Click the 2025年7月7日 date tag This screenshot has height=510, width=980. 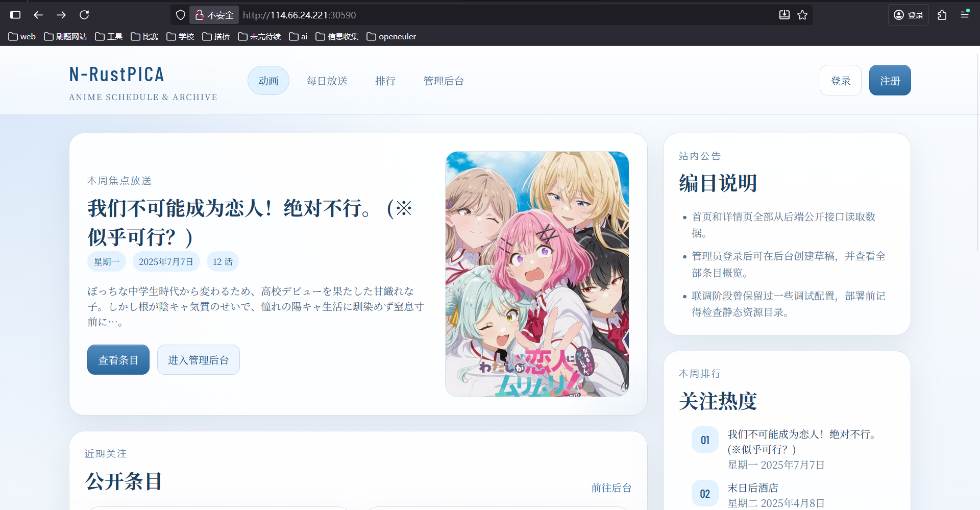[166, 261]
